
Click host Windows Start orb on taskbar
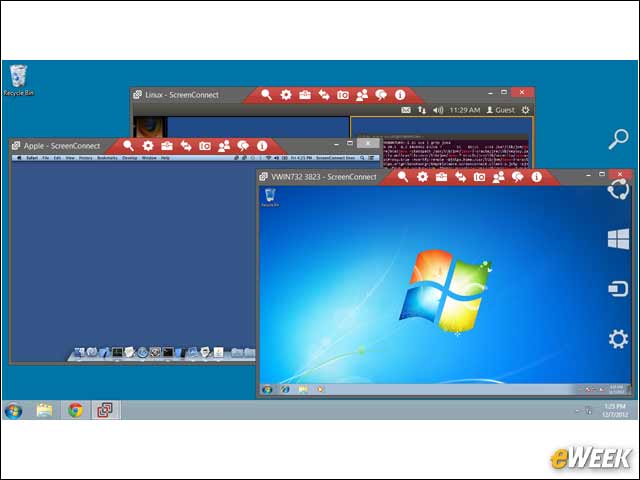click(13, 410)
